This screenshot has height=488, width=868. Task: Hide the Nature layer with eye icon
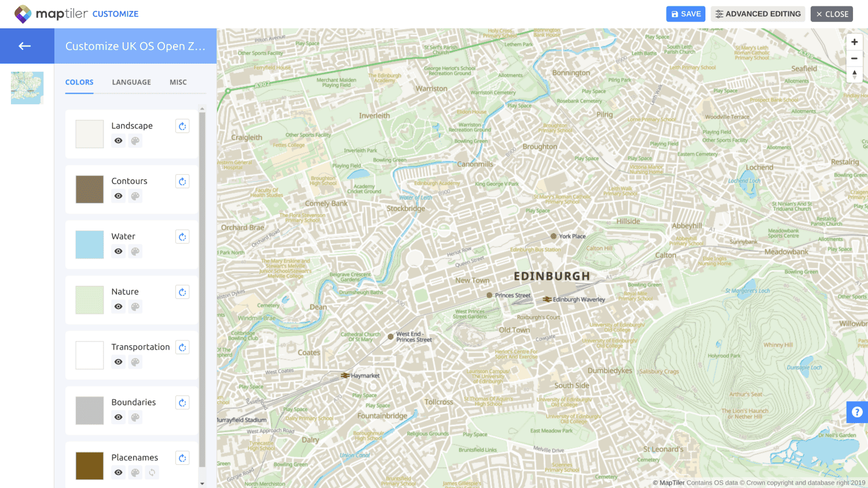pyautogui.click(x=118, y=307)
